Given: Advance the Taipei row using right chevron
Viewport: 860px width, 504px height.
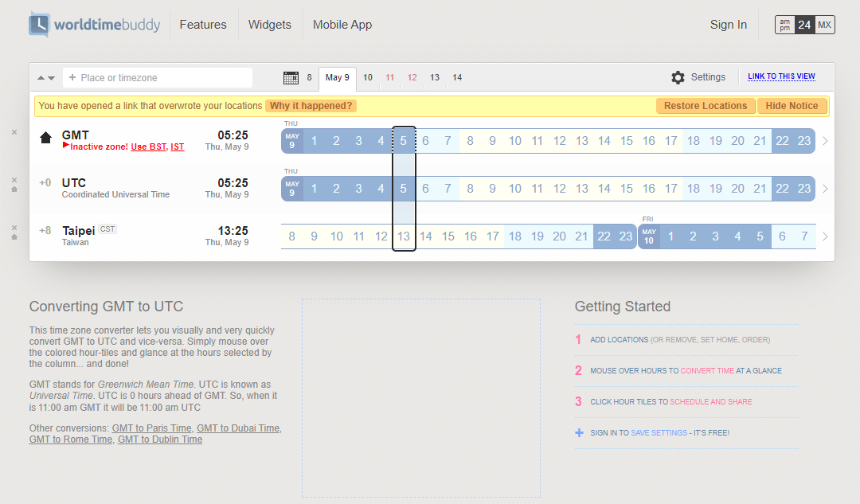Looking at the screenshot, I should click(825, 236).
